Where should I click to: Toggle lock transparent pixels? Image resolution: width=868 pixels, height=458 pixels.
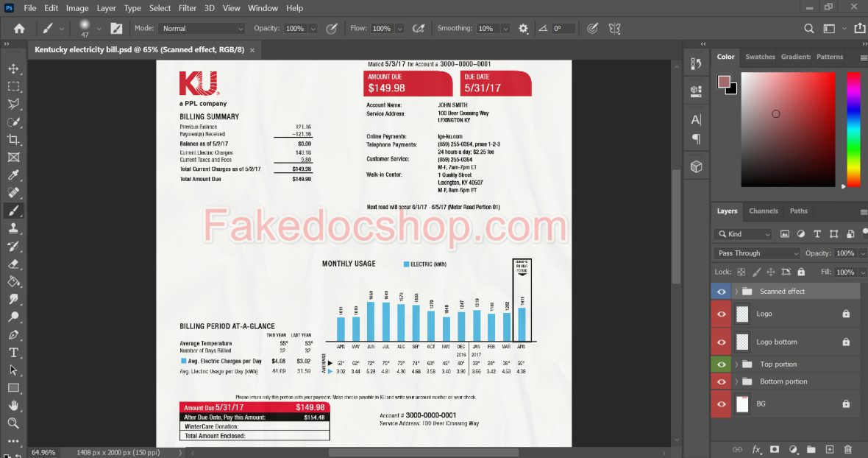pos(741,272)
